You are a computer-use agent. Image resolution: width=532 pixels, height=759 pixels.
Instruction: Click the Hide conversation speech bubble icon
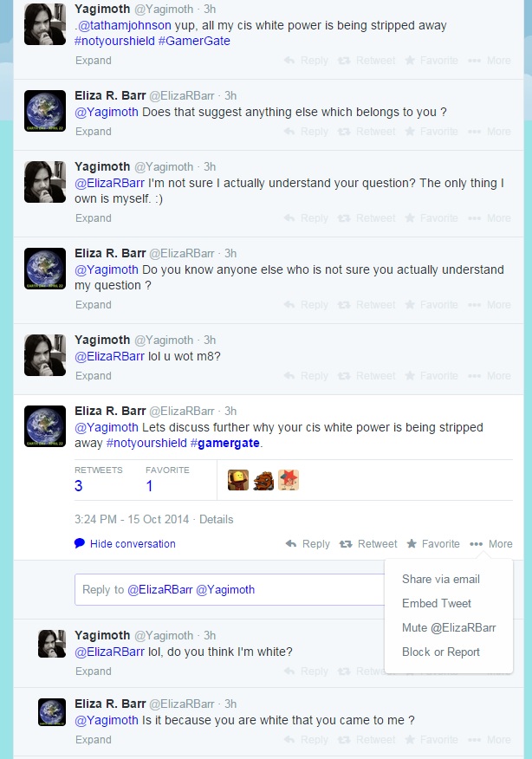click(x=80, y=543)
